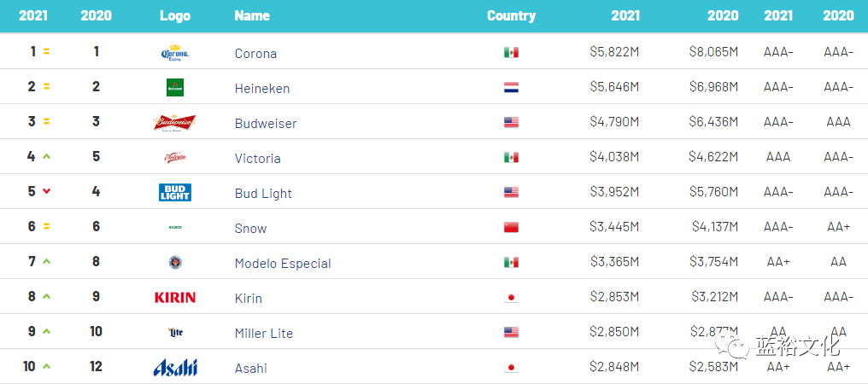868x384 pixels.
Task: Open the Corona brand name link
Action: [x=255, y=54]
